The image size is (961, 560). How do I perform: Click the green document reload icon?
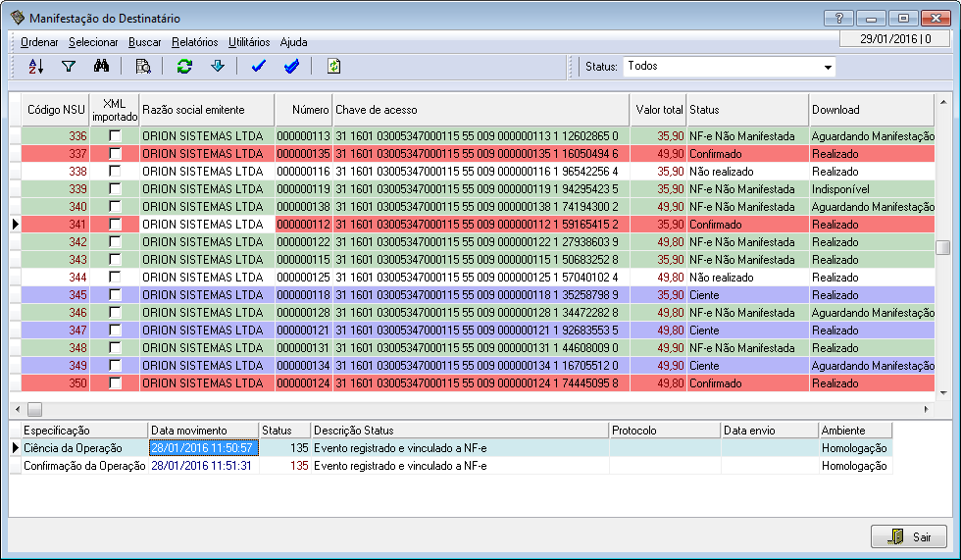click(333, 67)
